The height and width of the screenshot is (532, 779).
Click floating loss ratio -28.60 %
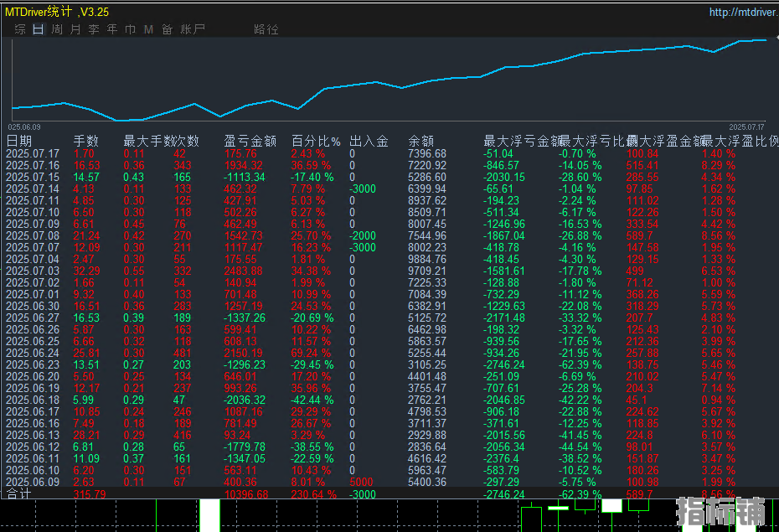point(580,178)
